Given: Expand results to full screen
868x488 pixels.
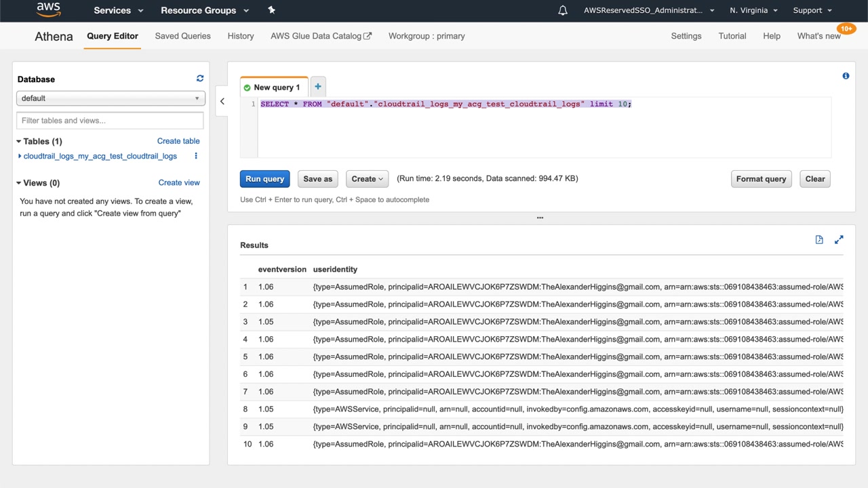Looking at the screenshot, I should [839, 240].
